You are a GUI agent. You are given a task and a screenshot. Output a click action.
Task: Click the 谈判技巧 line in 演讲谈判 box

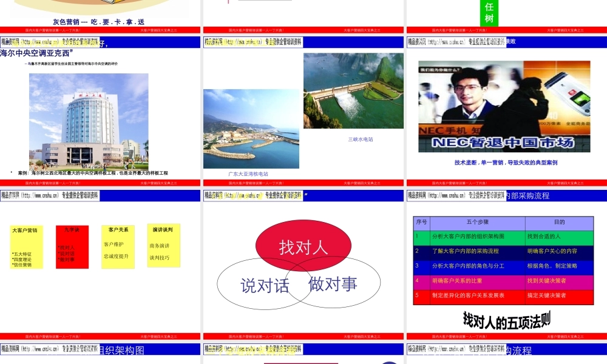(160, 258)
